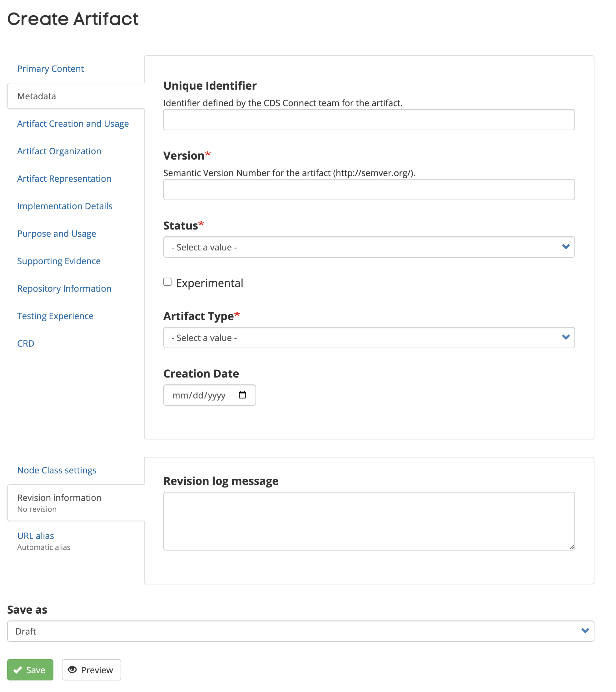Click the green Save button
This screenshot has height=692, width=616.
click(x=30, y=669)
